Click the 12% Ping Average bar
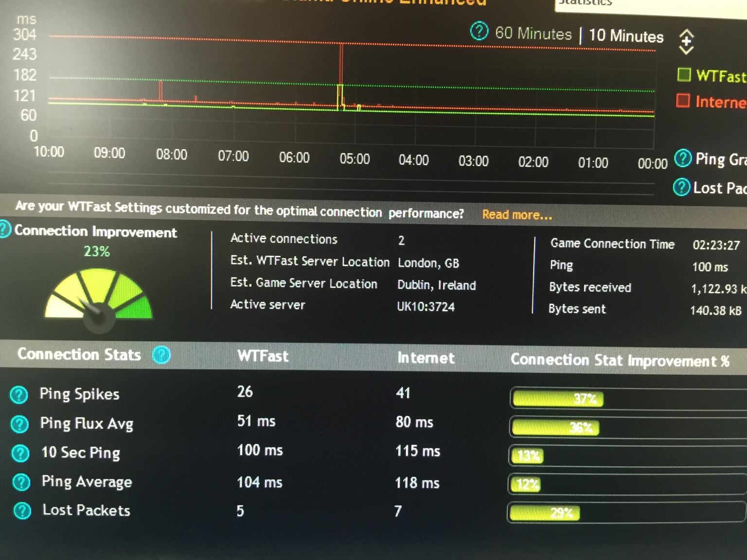This screenshot has height=560, width=747. [x=525, y=484]
